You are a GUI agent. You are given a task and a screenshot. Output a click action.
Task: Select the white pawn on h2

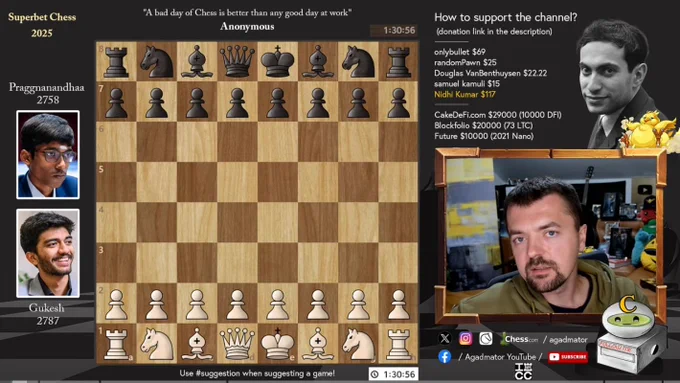click(399, 304)
